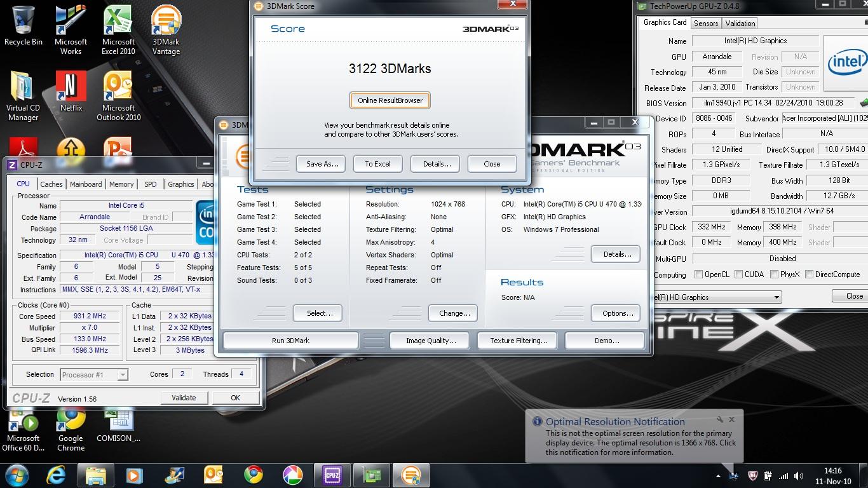This screenshot has height=488, width=868.
Task: Open Virtual CD Manager desktop icon
Action: pos(24,95)
